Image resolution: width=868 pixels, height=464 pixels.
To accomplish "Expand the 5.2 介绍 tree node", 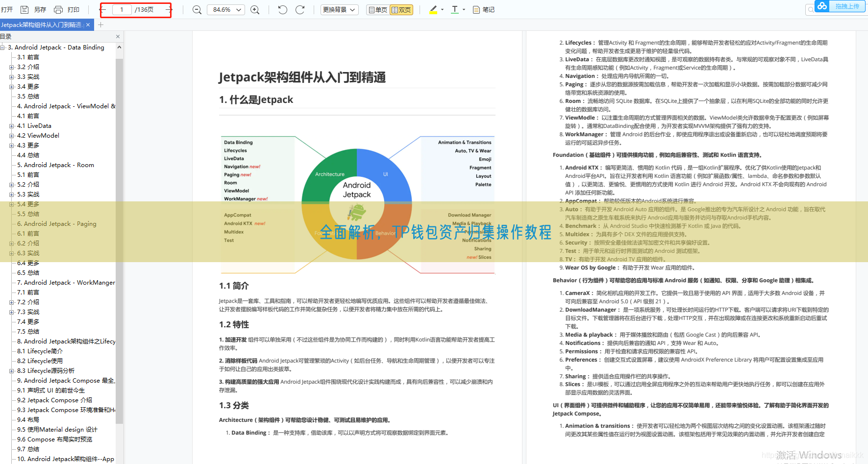I will pyautogui.click(x=11, y=185).
